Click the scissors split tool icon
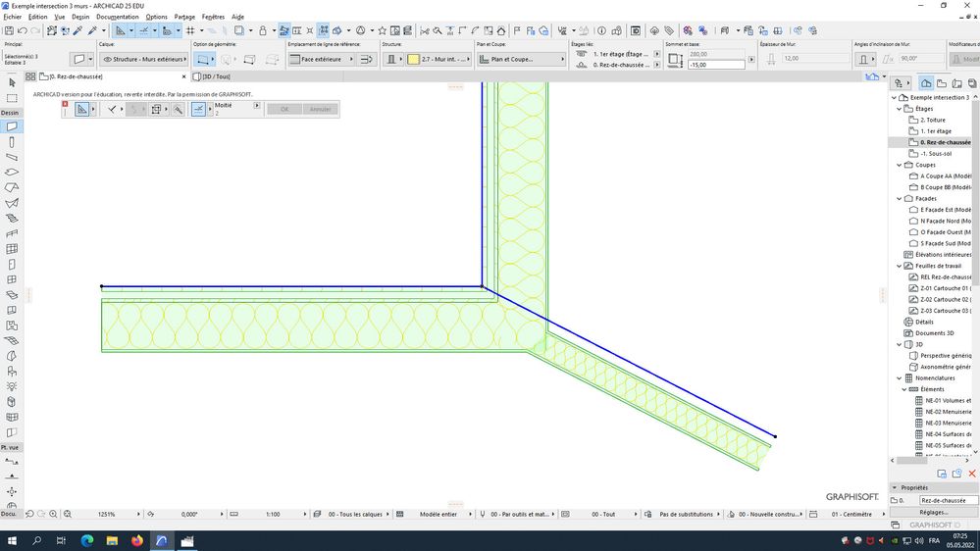 click(x=425, y=30)
